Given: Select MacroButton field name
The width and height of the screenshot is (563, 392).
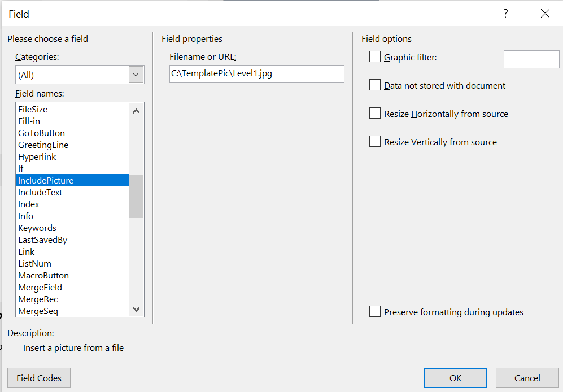Looking at the screenshot, I should 72,275.
